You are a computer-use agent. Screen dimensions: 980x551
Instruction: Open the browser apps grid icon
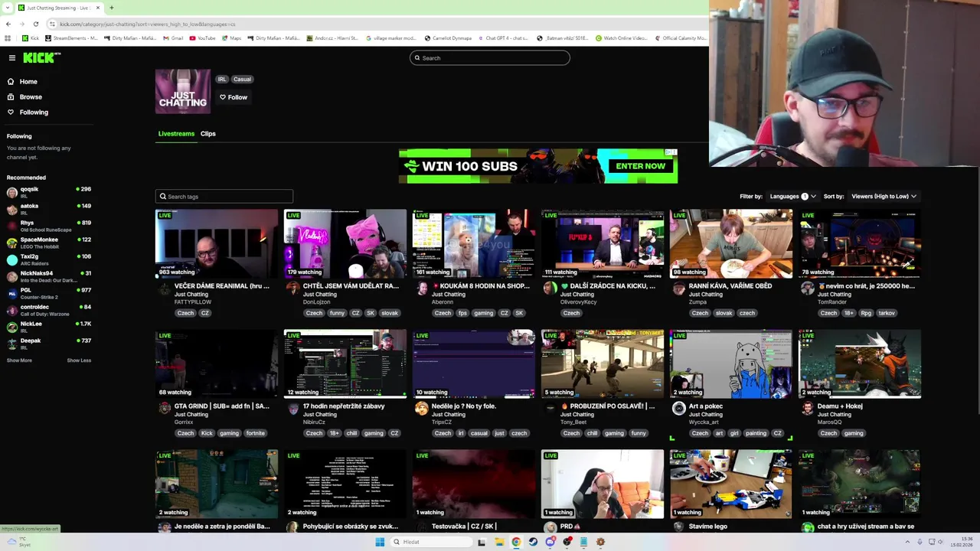[x=8, y=37]
